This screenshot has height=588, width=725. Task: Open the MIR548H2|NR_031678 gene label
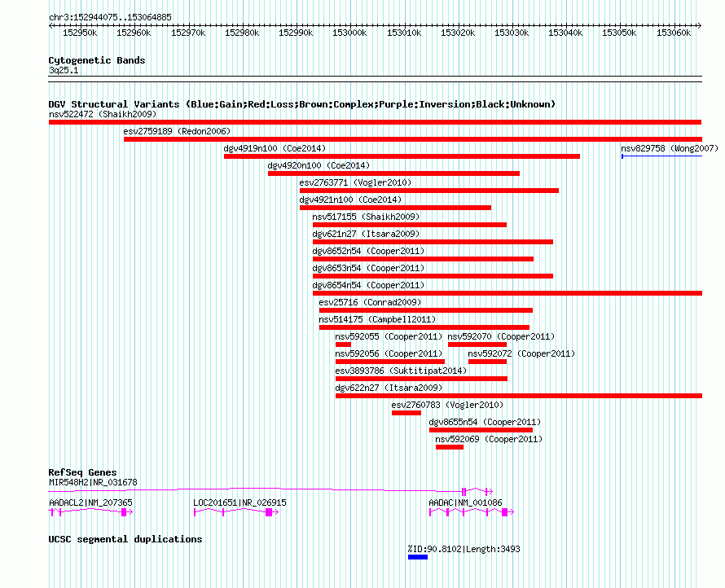pyautogui.click(x=93, y=482)
